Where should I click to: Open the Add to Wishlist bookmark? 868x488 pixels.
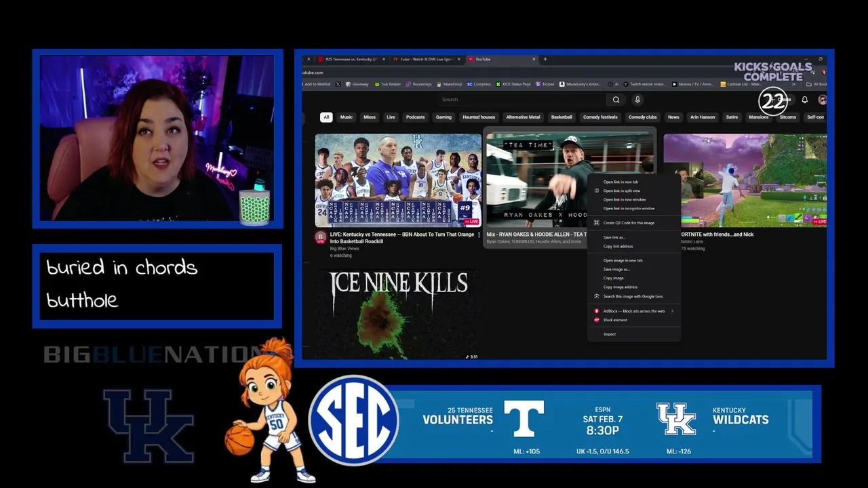[316, 84]
